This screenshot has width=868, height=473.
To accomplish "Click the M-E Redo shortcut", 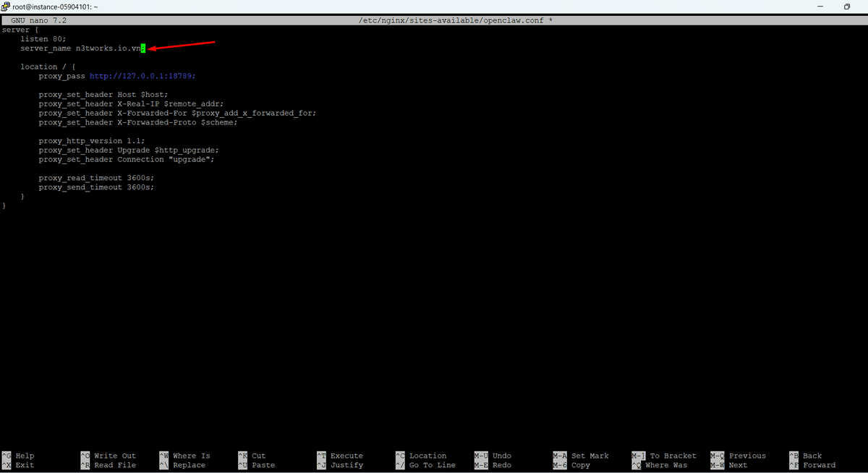I will (493, 465).
